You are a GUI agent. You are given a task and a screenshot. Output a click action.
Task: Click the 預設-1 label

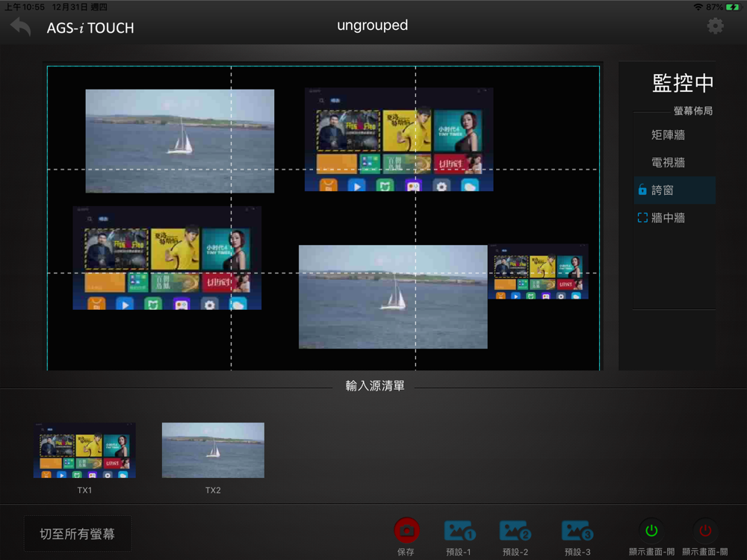pos(459,552)
